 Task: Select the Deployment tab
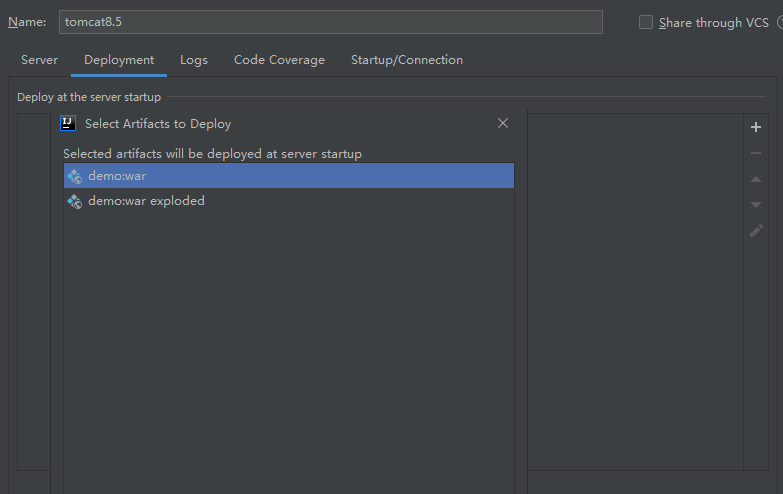point(119,60)
